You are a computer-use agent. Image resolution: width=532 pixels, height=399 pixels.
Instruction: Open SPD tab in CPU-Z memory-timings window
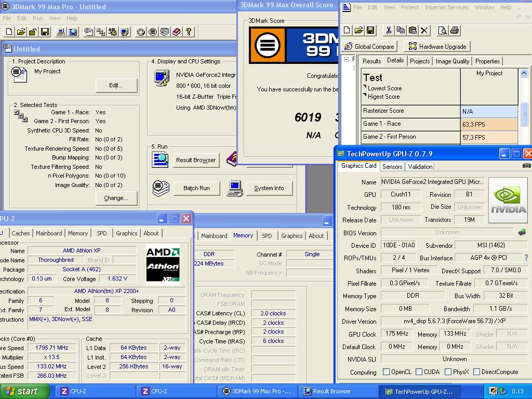(x=267, y=236)
